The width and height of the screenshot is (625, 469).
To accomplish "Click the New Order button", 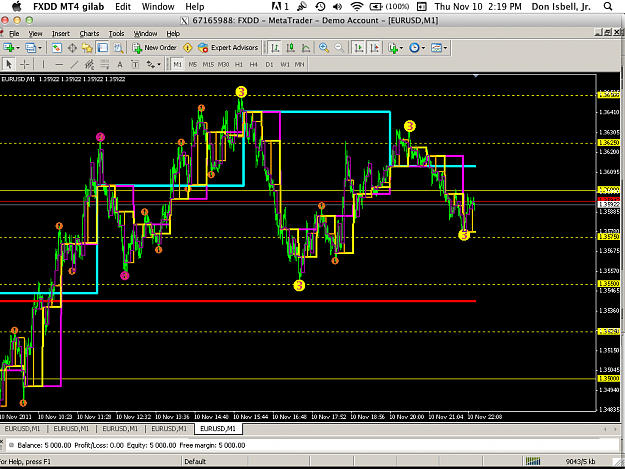I will [154, 48].
